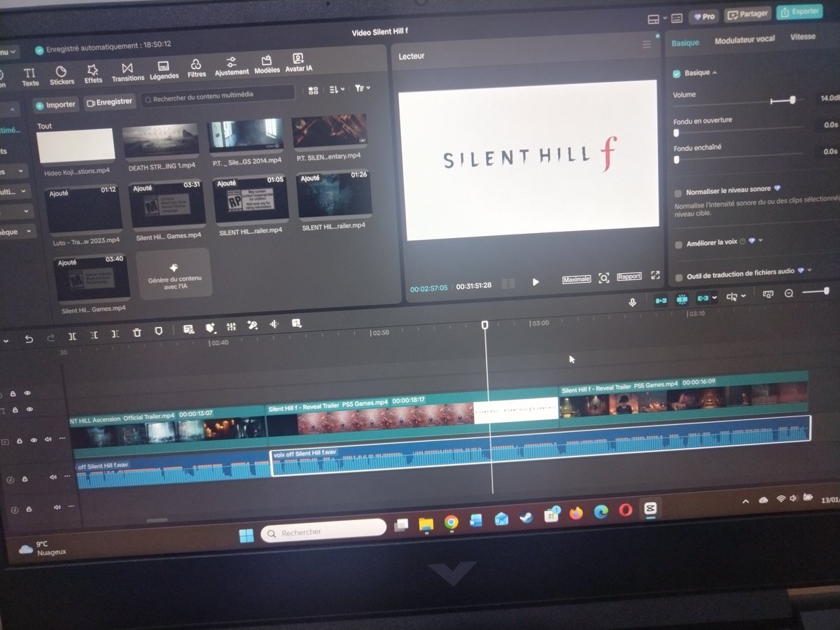Open the Ajustement panel
The width and height of the screenshot is (840, 630).
point(232,66)
